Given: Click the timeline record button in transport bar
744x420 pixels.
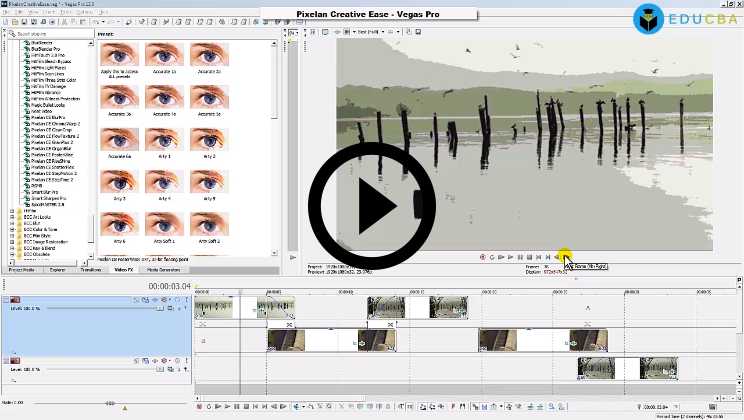Looking at the screenshot, I should [x=200, y=407].
